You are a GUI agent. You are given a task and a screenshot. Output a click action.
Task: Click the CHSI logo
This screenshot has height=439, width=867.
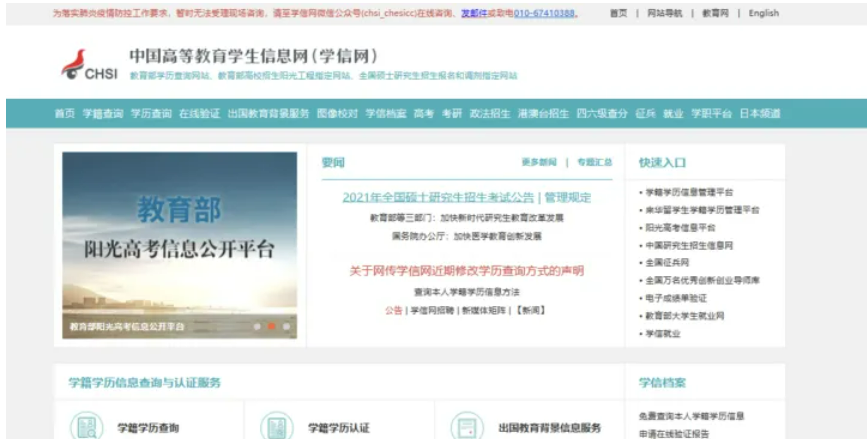[90, 65]
